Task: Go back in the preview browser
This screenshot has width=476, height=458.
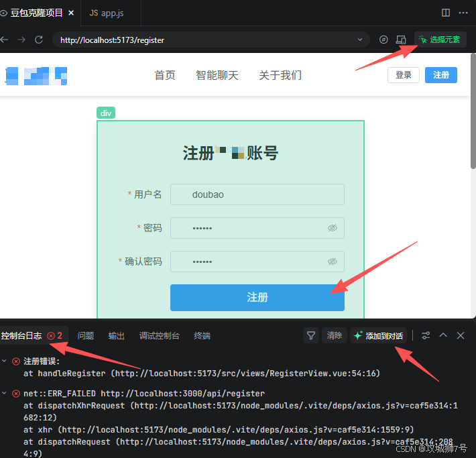Action: (4, 40)
